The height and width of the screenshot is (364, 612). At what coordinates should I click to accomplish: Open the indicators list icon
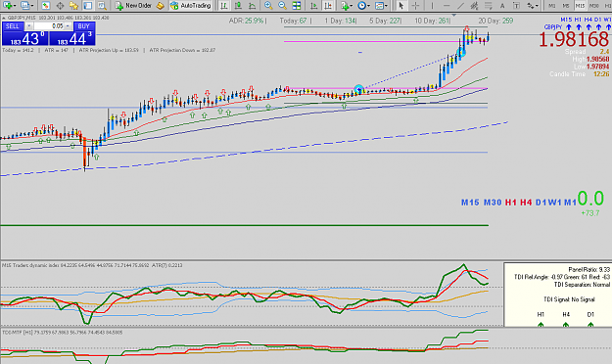click(345, 6)
